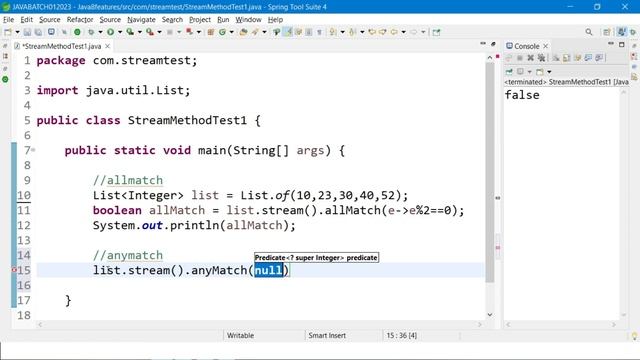Click the Debug bug icon

pos(91,32)
